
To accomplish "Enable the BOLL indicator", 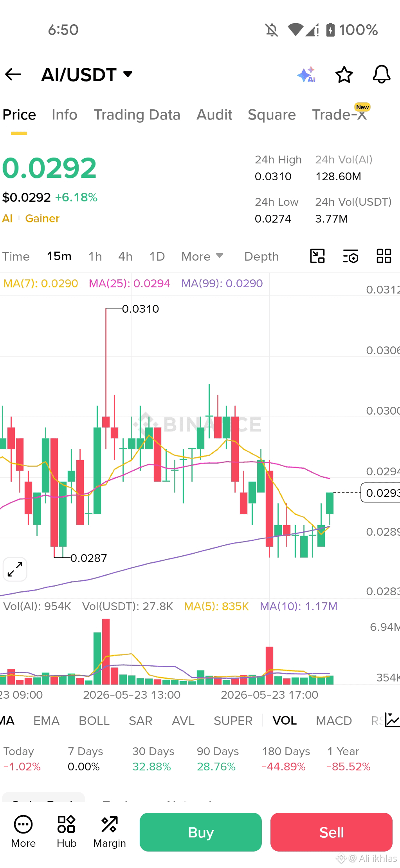I will point(94,720).
